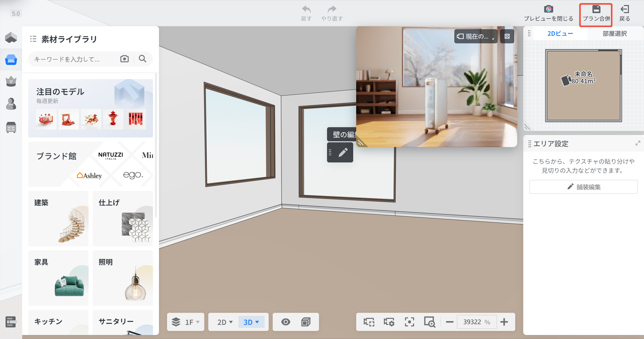The image size is (644, 339).
Task: Open the 1F floor dropdown
Action: pyautogui.click(x=186, y=322)
